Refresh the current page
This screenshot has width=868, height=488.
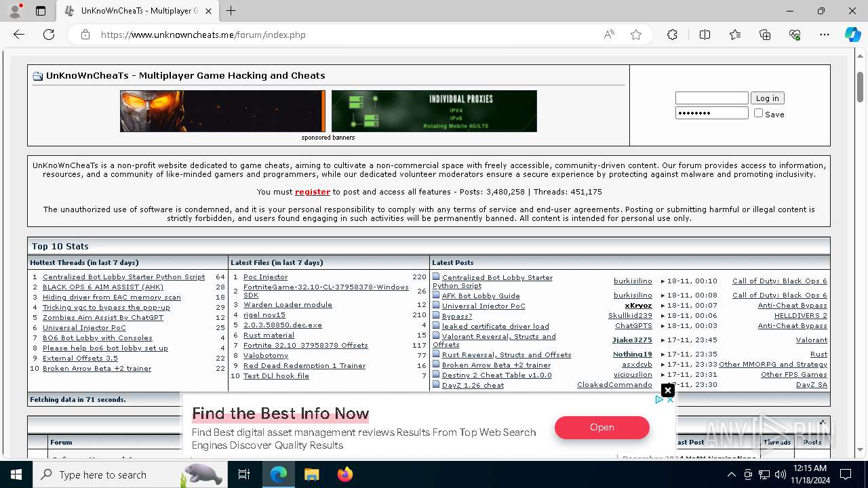[49, 35]
